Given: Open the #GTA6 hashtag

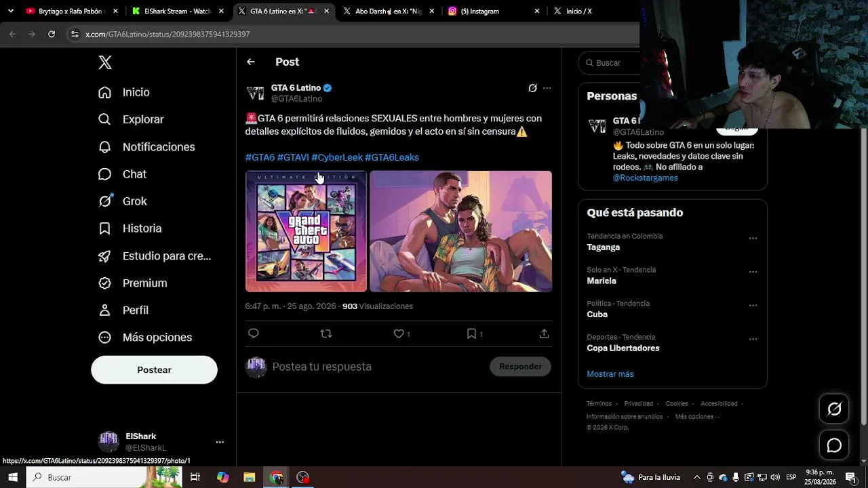Looking at the screenshot, I should pyautogui.click(x=260, y=157).
